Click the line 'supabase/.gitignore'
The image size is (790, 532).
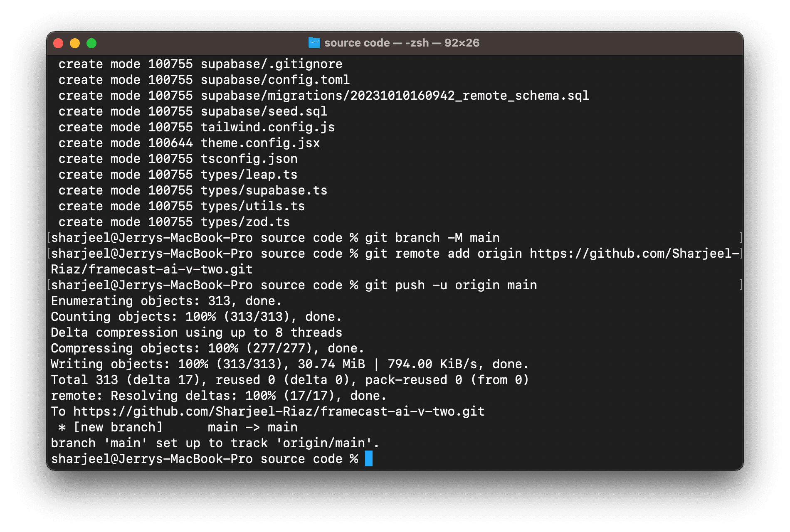click(x=272, y=64)
